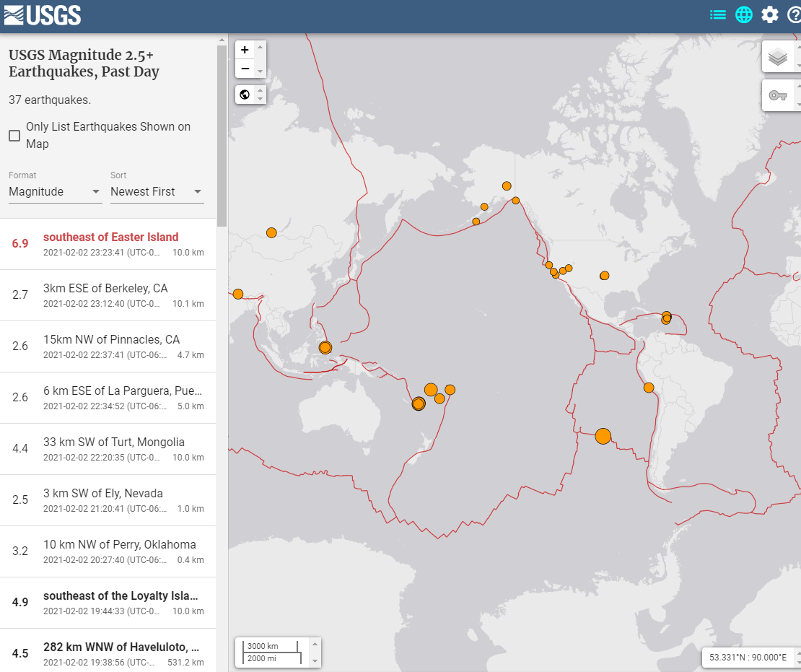801x672 pixels.
Task: Select the largest Fiji region earthquake marker
Action: [x=431, y=390]
